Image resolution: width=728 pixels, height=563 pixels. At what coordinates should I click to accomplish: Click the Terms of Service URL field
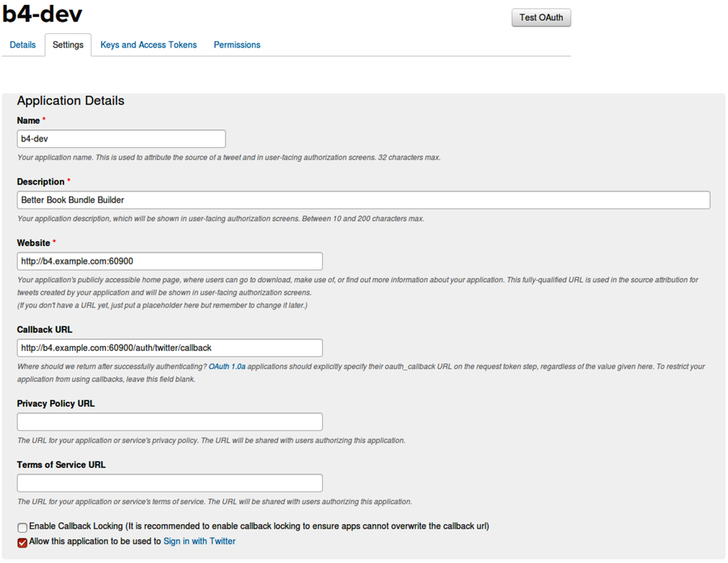(x=170, y=483)
